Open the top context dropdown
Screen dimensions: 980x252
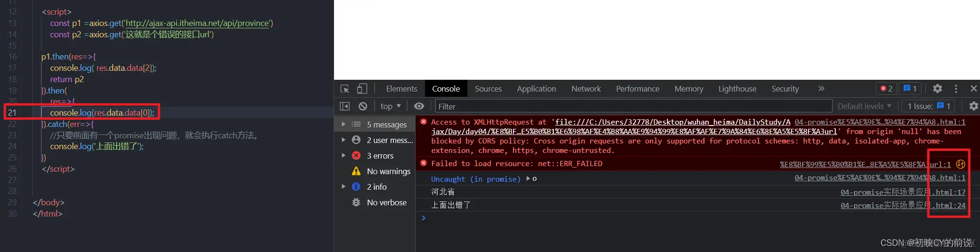tap(391, 106)
